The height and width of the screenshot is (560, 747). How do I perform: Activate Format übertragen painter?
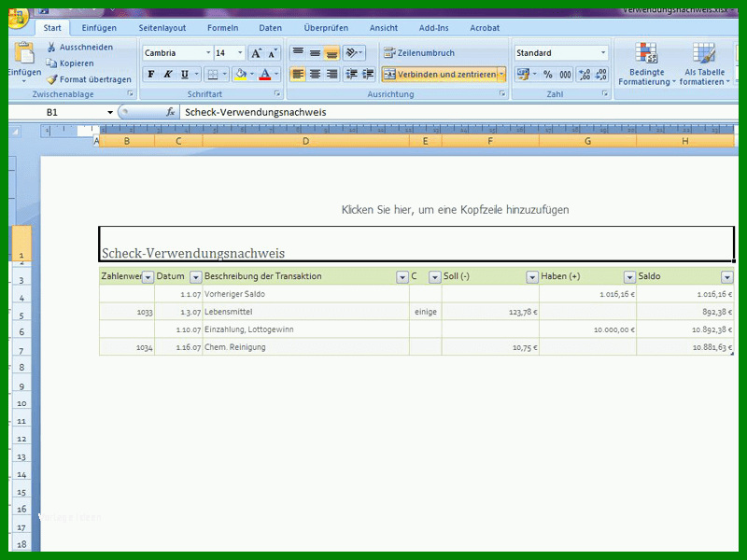pos(89,79)
